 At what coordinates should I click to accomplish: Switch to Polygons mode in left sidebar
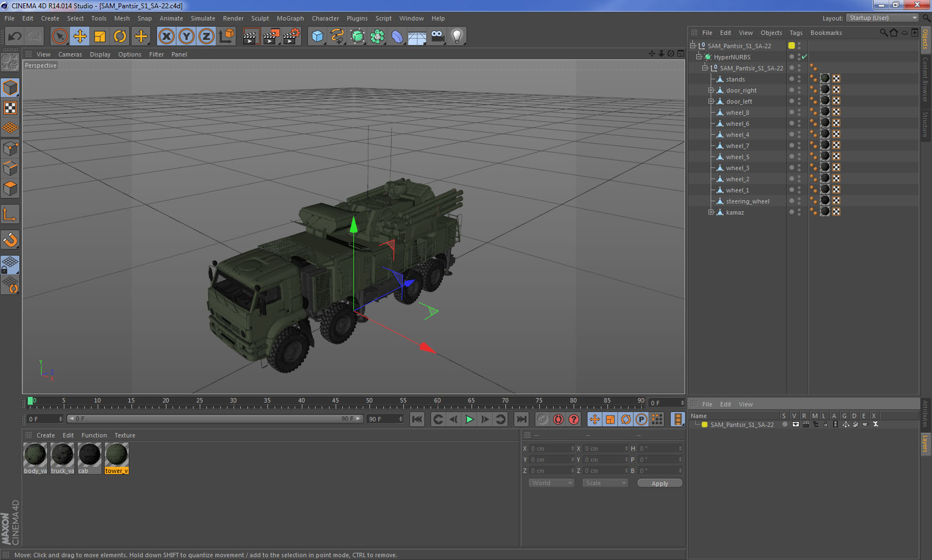10,189
